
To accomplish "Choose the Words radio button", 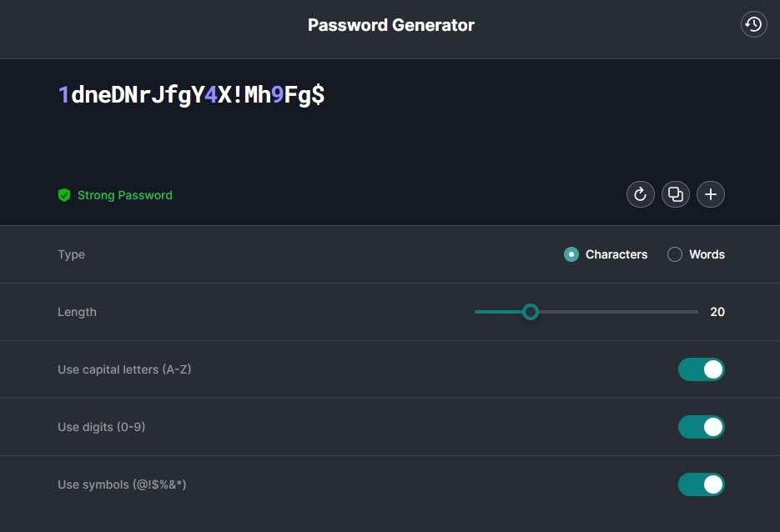I will pos(675,254).
